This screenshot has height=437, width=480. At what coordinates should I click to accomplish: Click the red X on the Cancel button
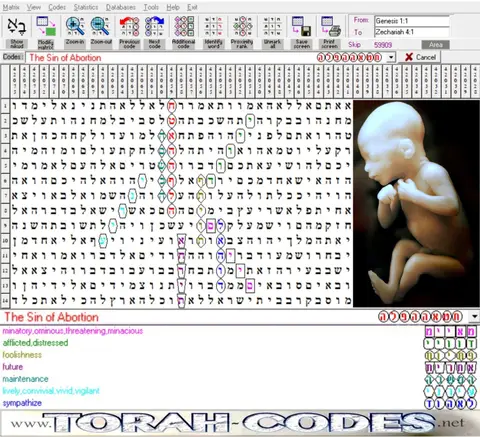tap(409, 57)
